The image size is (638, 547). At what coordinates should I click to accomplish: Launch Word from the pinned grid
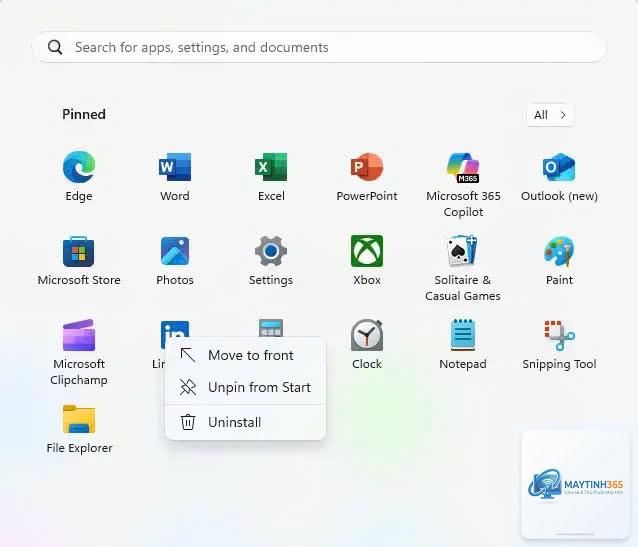[x=175, y=167]
